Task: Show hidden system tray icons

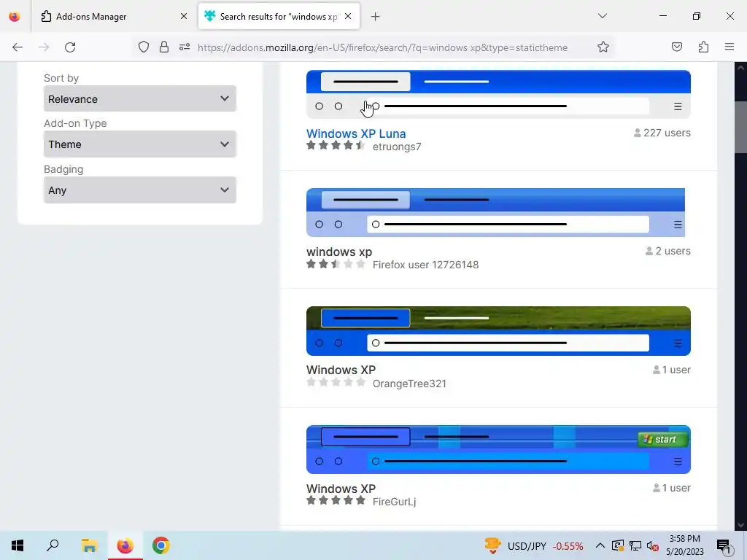Action: tap(600, 545)
